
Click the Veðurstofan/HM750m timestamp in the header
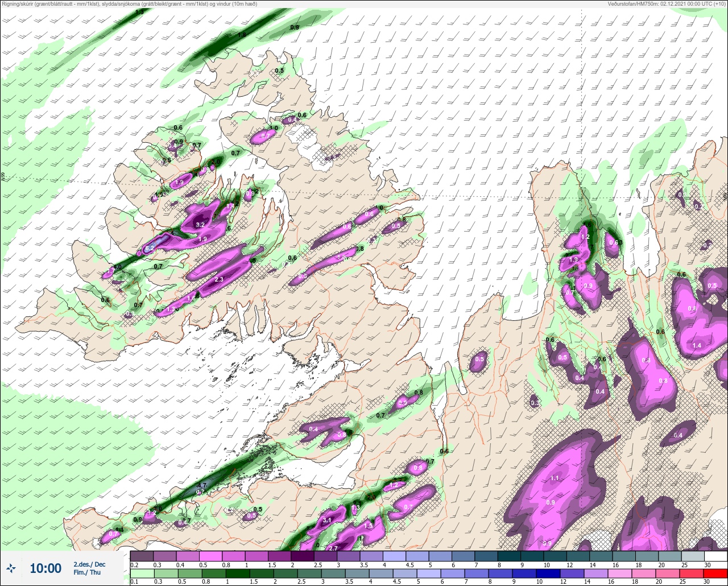click(x=667, y=3)
